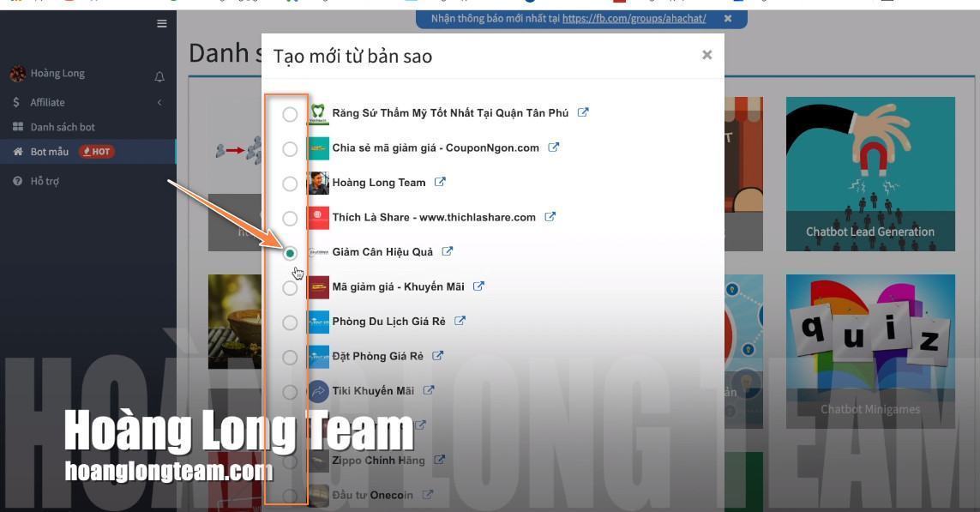Open Chatbot Lead Generation template card

click(x=870, y=174)
